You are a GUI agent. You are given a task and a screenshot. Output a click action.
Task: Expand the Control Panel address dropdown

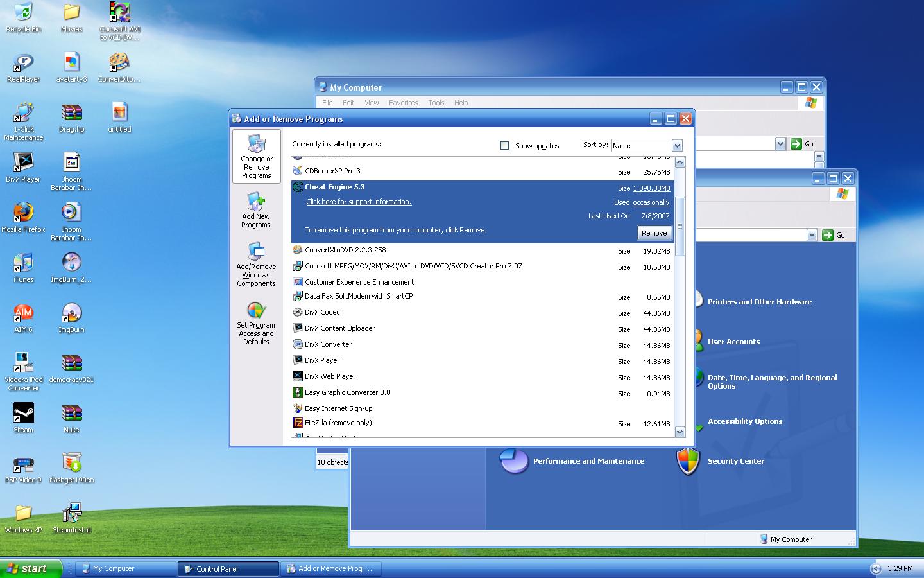point(812,235)
